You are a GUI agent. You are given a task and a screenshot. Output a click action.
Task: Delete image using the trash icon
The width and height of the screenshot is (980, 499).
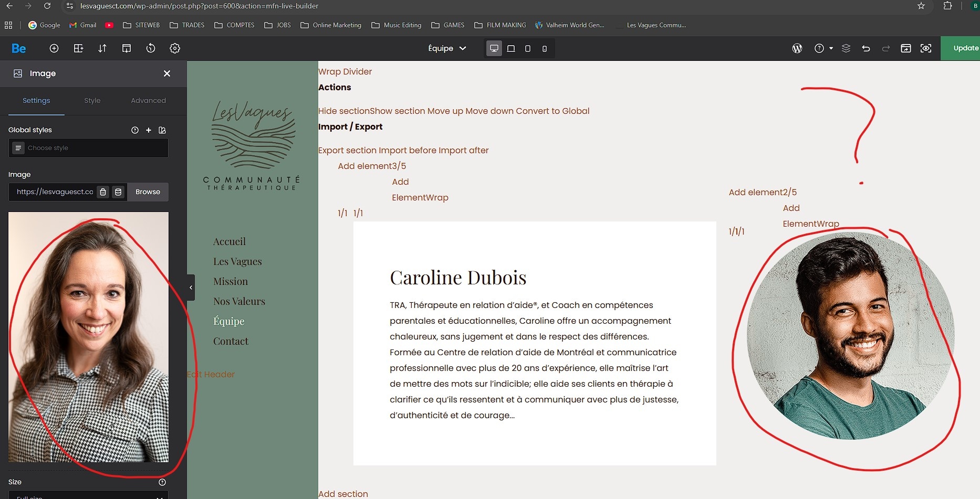point(103,192)
